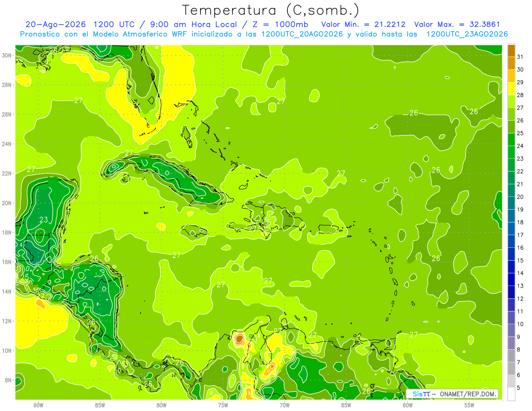Click the '28N' latitude label
The image size is (532, 411).
click(6, 85)
